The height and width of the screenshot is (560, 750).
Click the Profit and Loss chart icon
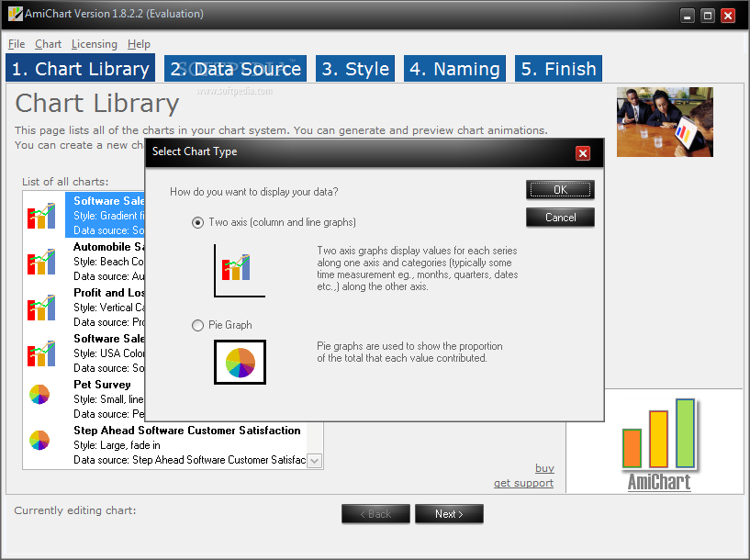pyautogui.click(x=41, y=308)
